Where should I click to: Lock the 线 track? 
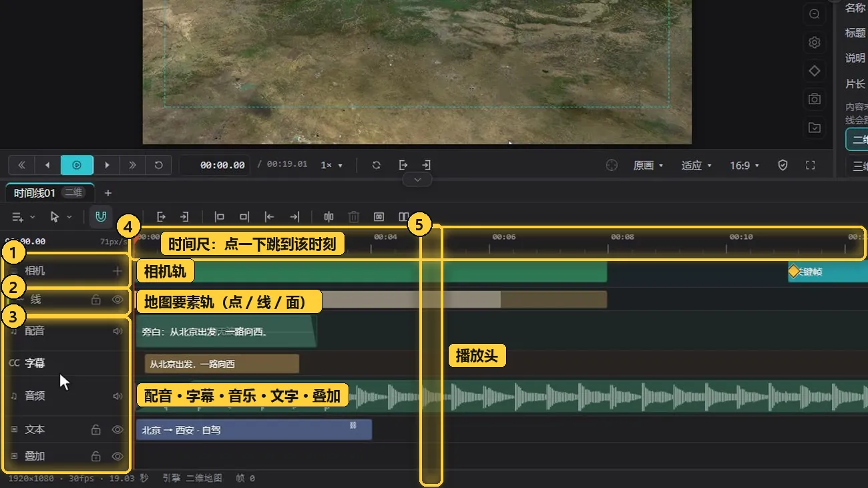click(96, 300)
